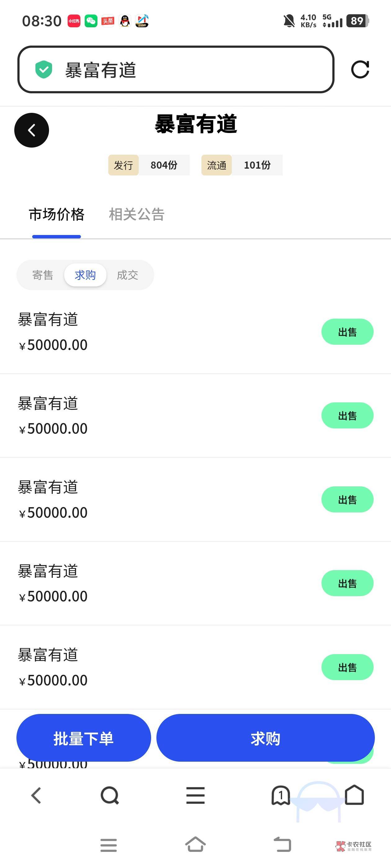Open Android recent apps menu button

click(x=109, y=845)
